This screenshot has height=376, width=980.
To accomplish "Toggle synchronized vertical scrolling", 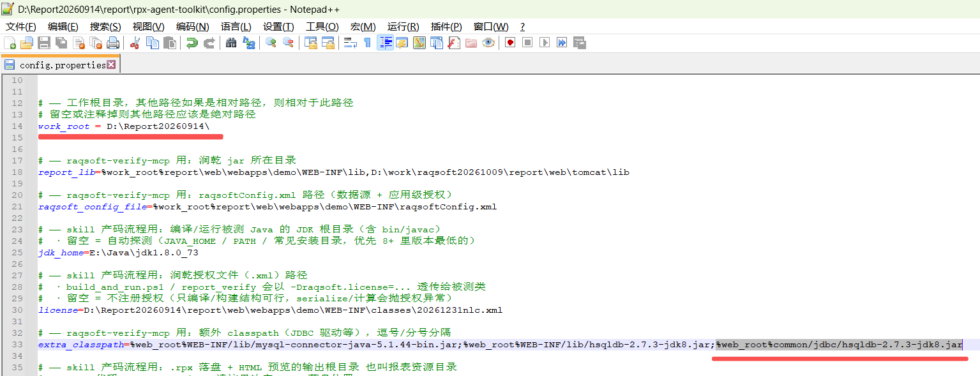I will click(x=310, y=43).
